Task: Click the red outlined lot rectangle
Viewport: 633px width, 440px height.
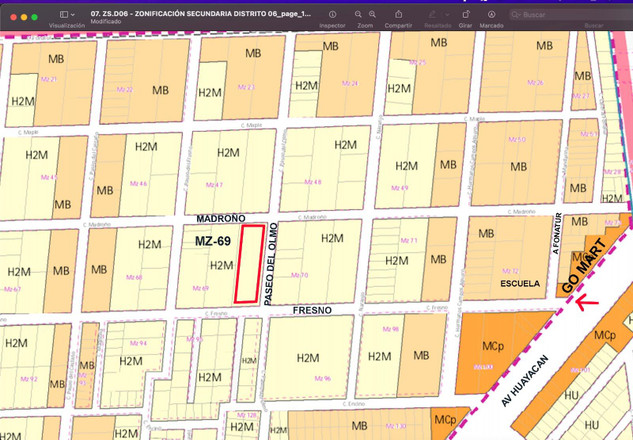Action: [x=249, y=263]
